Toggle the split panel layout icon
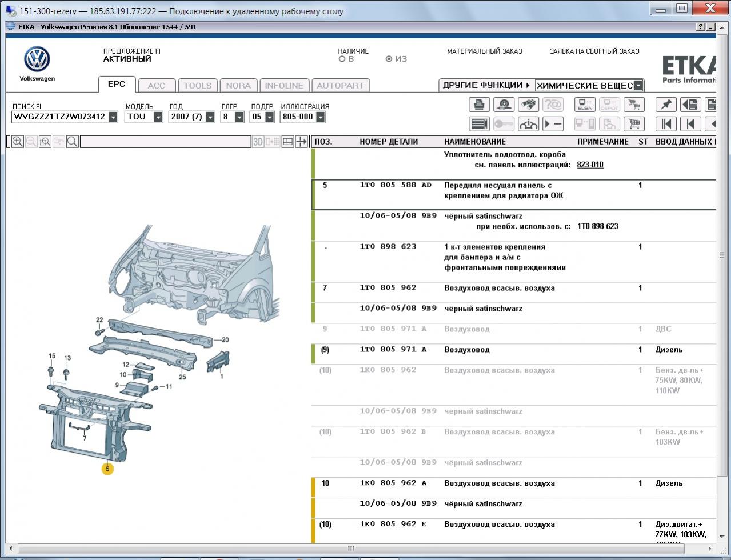Image resolution: width=731 pixels, height=560 pixels. [288, 142]
